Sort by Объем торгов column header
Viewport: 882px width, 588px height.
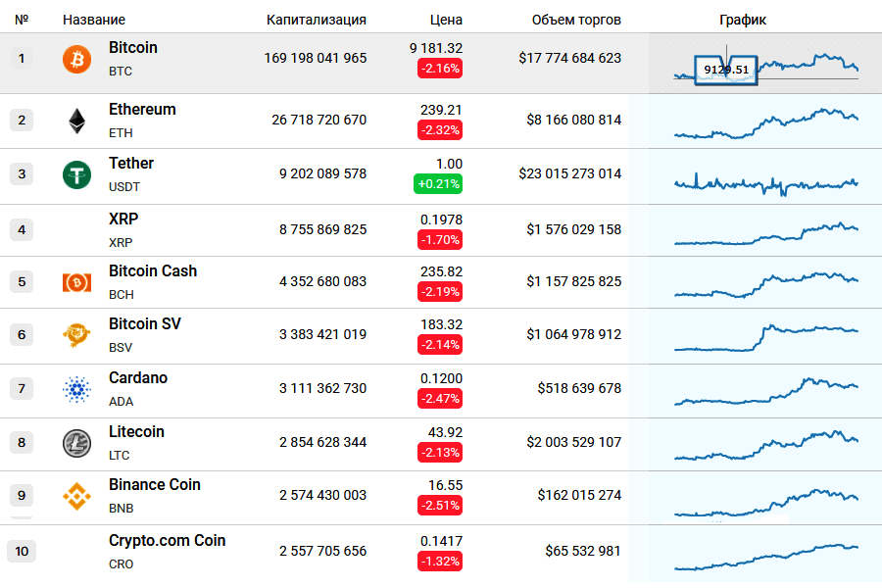pyautogui.click(x=576, y=20)
